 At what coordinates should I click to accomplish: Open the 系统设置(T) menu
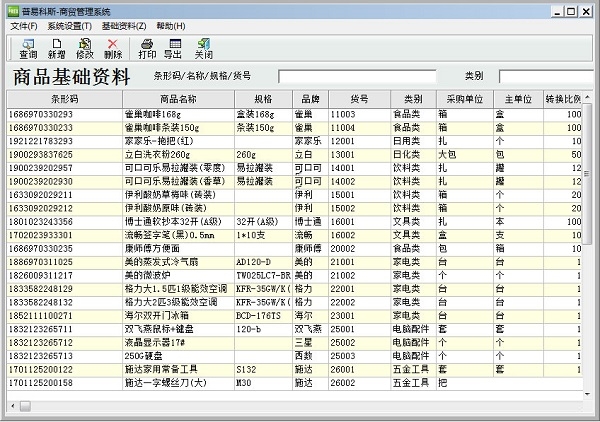(x=69, y=25)
